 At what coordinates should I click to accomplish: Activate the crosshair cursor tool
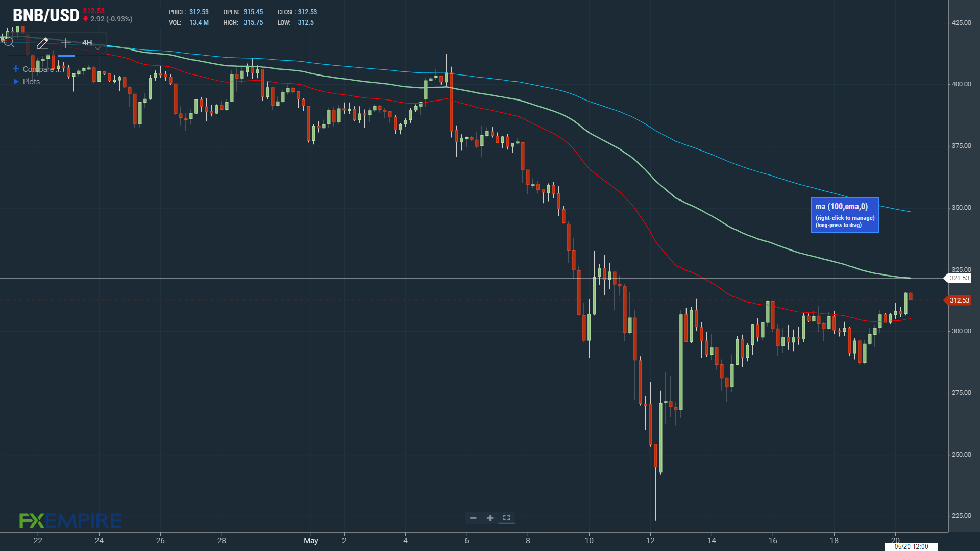click(66, 43)
